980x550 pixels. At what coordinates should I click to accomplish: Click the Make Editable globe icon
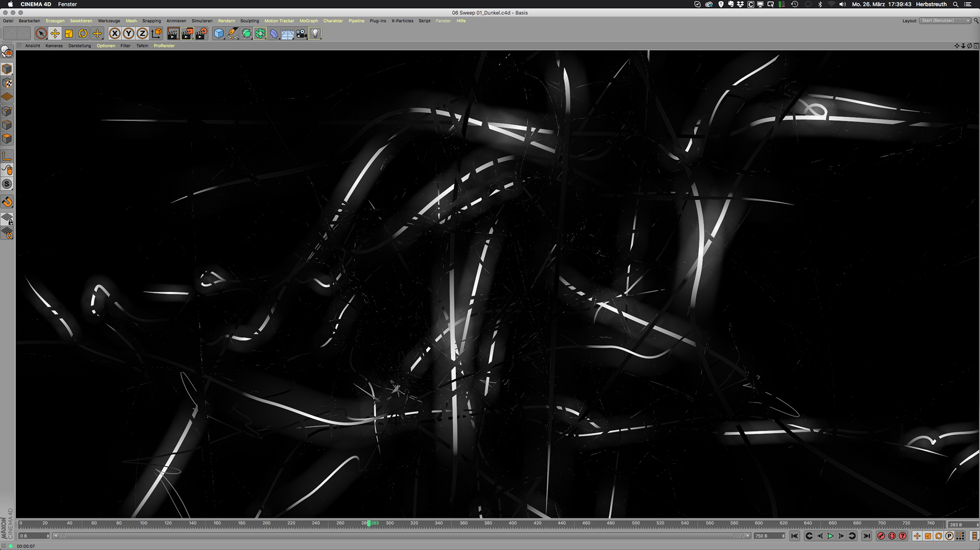coord(7,52)
